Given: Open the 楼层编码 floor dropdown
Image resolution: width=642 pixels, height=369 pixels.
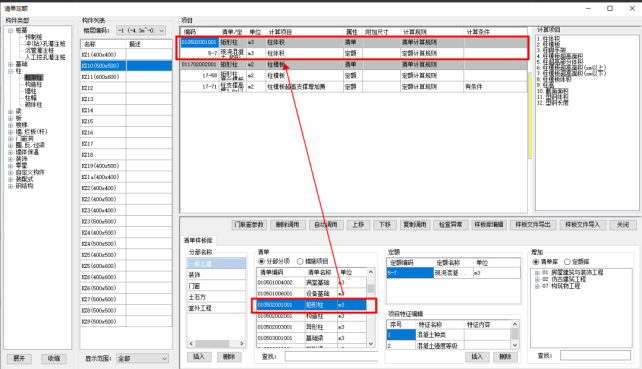Looking at the screenshot, I should pos(141,30).
